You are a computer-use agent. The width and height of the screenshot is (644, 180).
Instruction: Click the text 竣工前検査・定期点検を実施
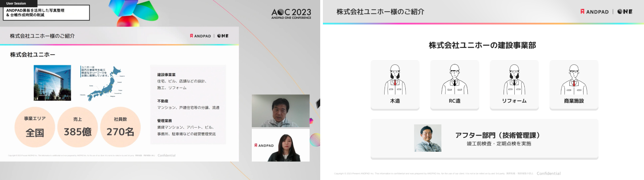pos(499,144)
